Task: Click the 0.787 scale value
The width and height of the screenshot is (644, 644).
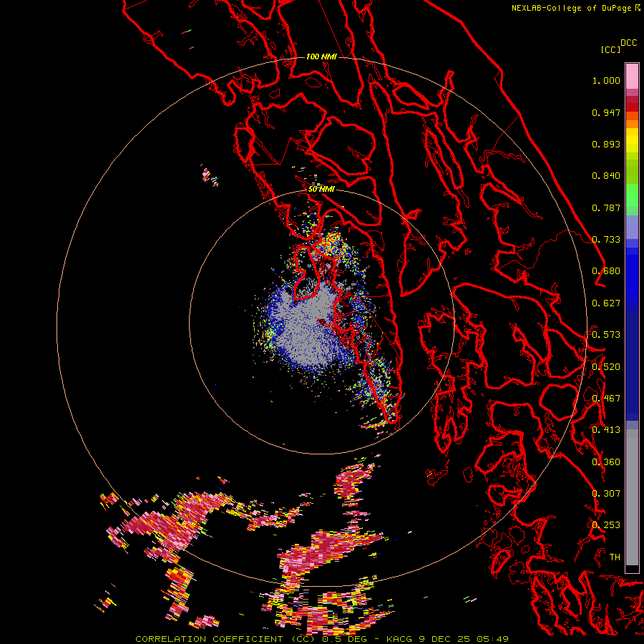Action: pyautogui.click(x=606, y=208)
